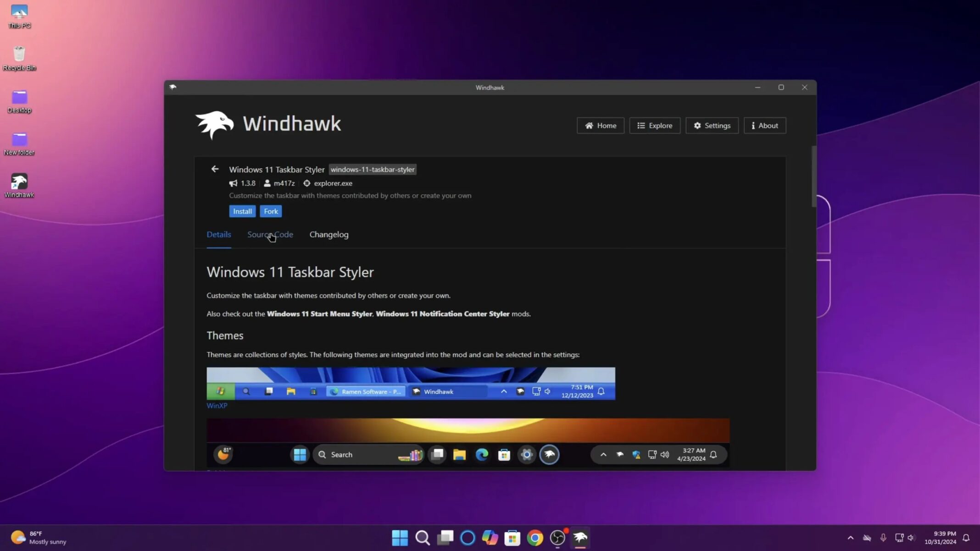Open Windhawk from the taskbar
980x551 pixels.
pyautogui.click(x=579, y=537)
